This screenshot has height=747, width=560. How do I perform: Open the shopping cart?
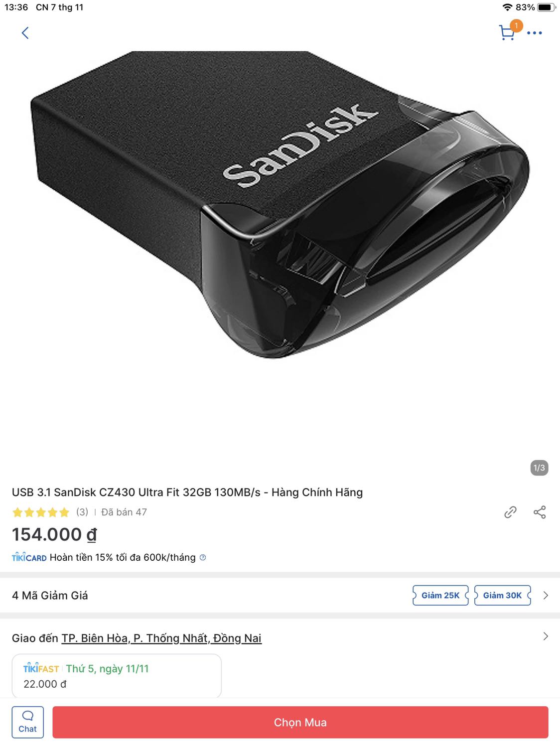tap(507, 32)
